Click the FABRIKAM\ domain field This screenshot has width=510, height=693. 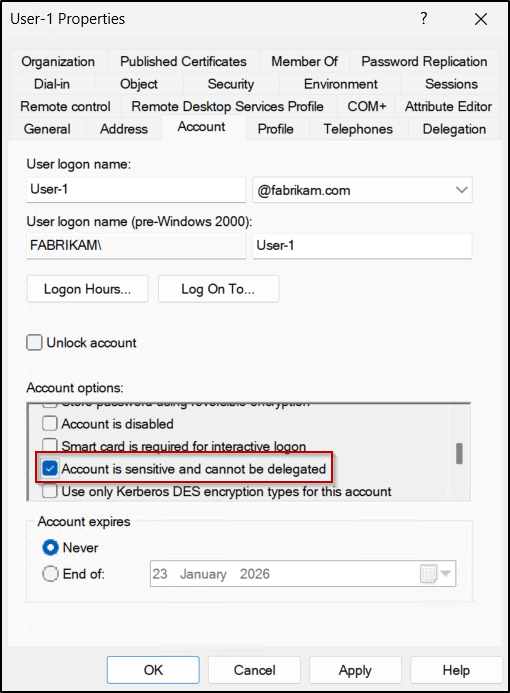[136, 246]
